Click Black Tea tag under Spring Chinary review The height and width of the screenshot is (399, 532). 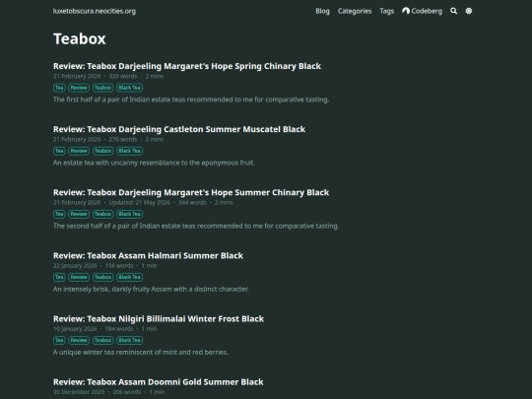click(x=130, y=88)
